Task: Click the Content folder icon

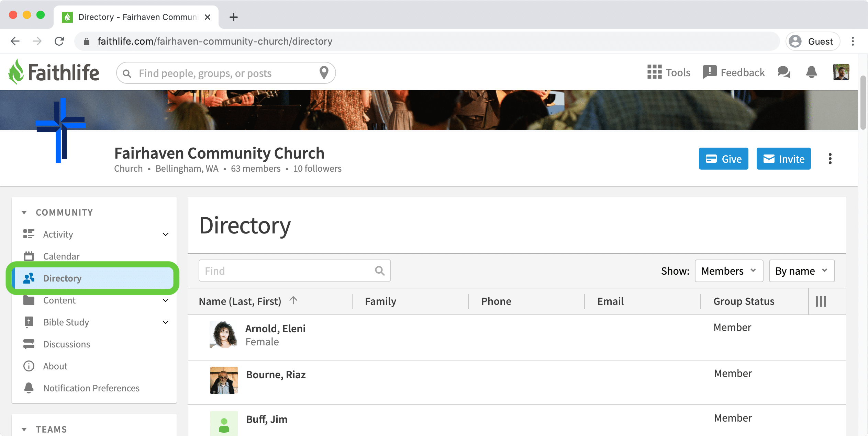Action: 29,300
